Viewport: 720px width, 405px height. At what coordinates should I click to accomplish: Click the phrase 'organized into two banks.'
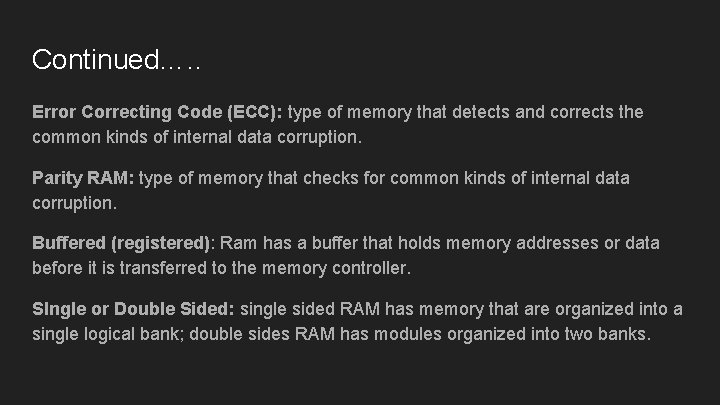(x=528, y=332)
